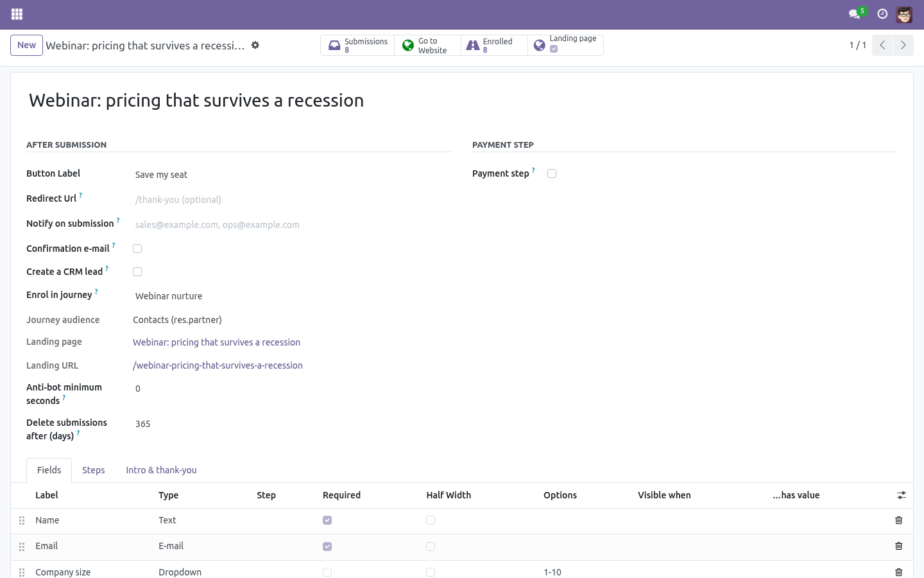This screenshot has width=924, height=578.
Task: Open the record actions gear menu
Action: (255, 45)
